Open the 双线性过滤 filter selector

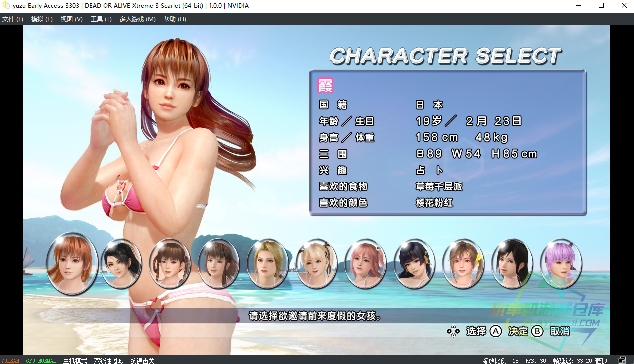pos(108,361)
